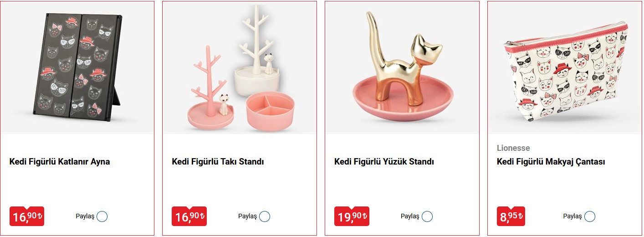The image size is (644, 237).
Task: Click the 8,95 price badge
Action: click(511, 216)
